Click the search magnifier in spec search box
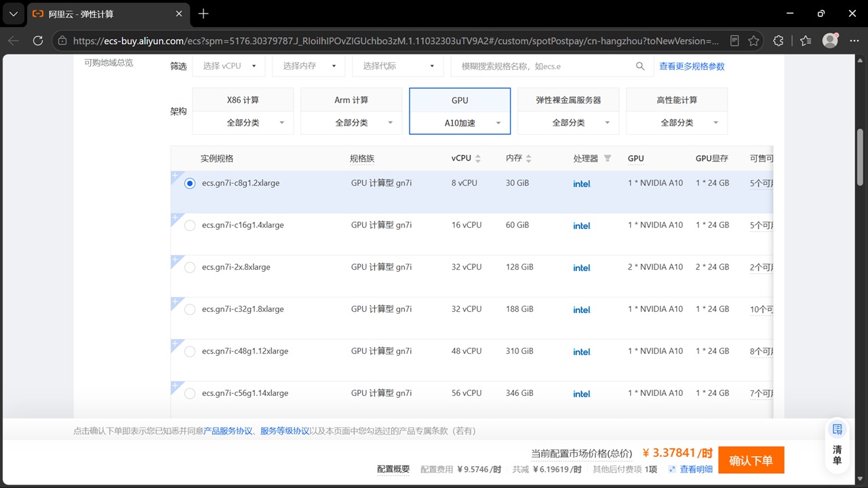 coord(640,66)
